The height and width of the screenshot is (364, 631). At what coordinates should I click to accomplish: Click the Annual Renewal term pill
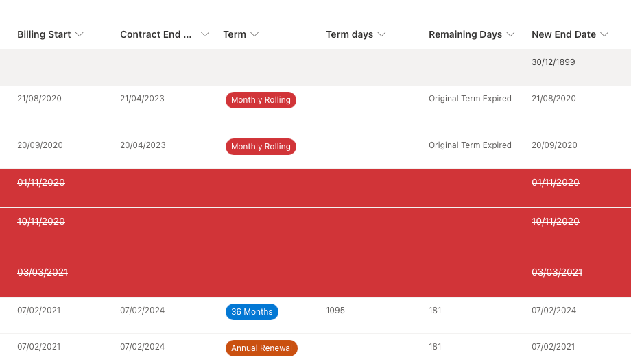pos(261,348)
